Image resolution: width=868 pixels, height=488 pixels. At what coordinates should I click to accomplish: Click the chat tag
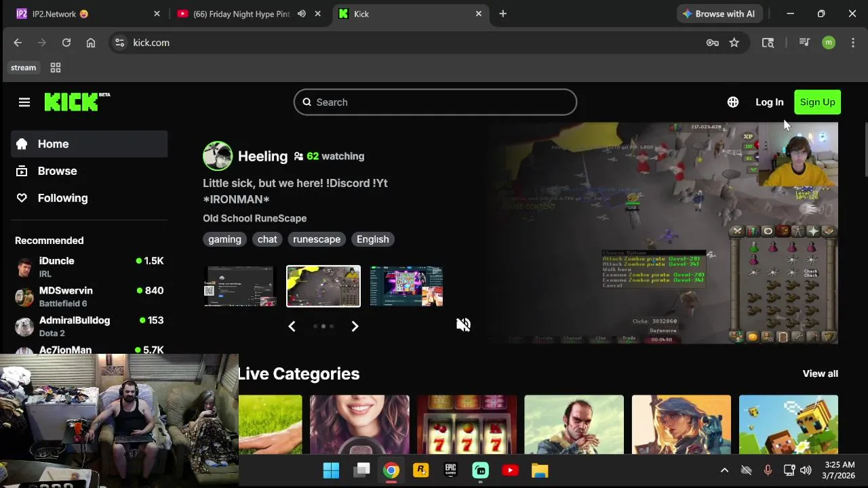pos(267,239)
